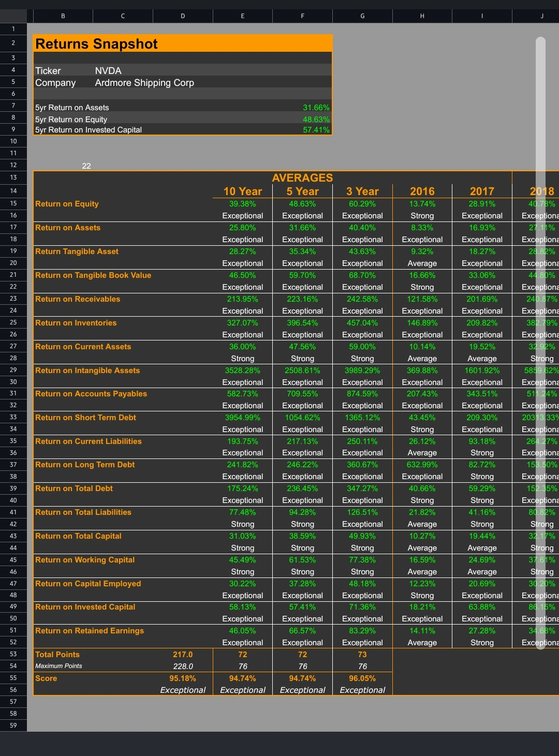Click the Maximum Points 228.0 cell
559x756 pixels.
pyautogui.click(x=183, y=666)
